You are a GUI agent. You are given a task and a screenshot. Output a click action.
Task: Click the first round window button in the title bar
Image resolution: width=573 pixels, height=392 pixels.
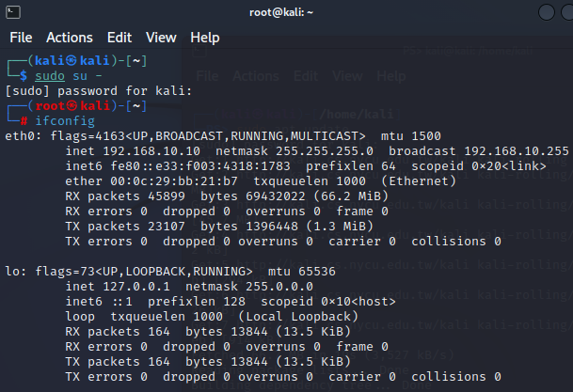(x=547, y=12)
